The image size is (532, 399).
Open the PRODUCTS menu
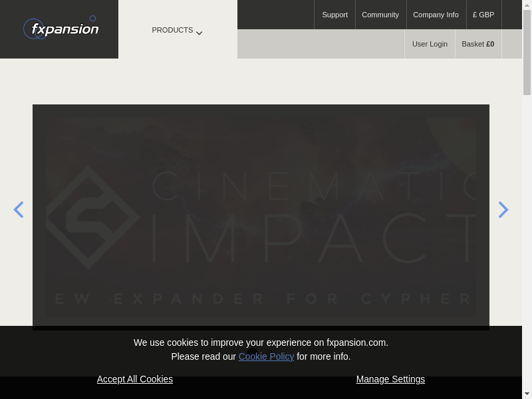(x=172, y=30)
